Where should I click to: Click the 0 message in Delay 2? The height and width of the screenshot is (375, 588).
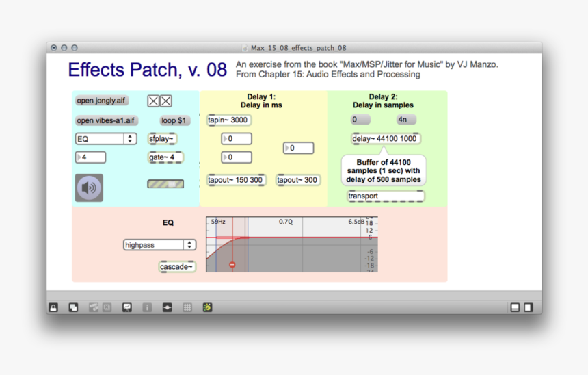(x=360, y=119)
